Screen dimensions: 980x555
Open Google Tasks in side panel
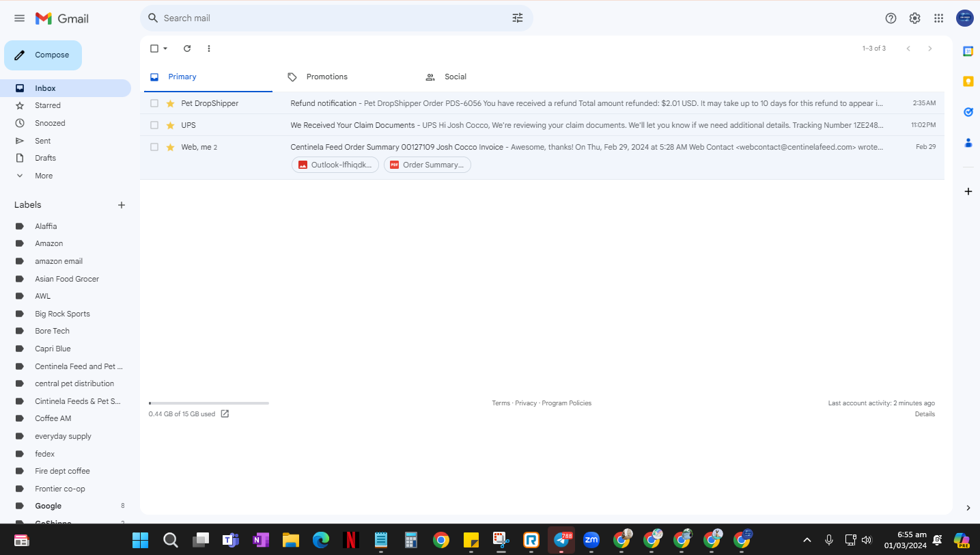pos(968,112)
